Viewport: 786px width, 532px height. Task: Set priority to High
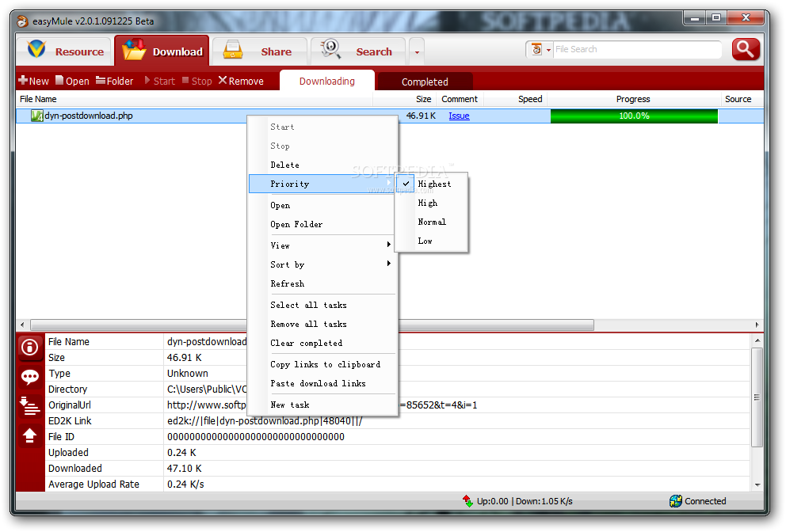coord(432,203)
